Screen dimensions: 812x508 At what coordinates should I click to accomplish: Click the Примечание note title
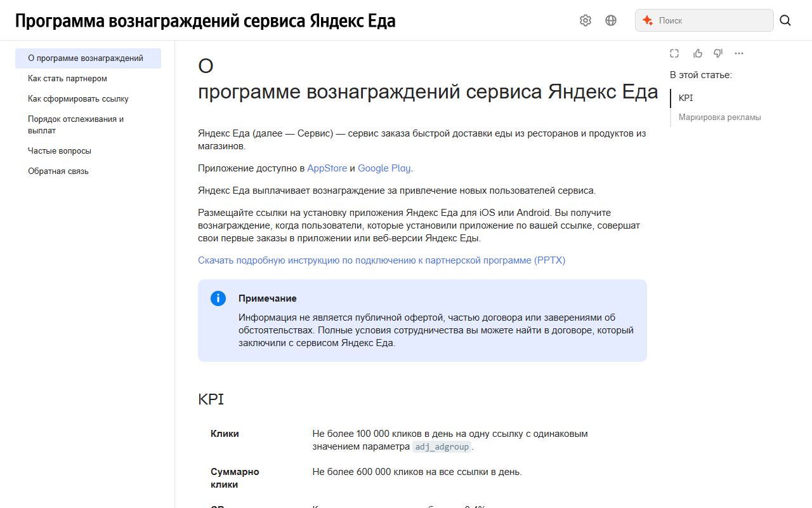[x=268, y=298]
